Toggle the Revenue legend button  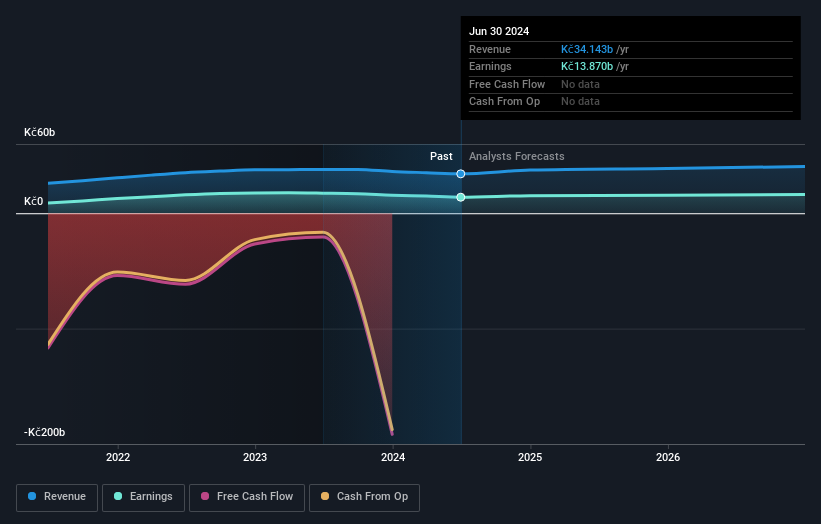[57, 497]
